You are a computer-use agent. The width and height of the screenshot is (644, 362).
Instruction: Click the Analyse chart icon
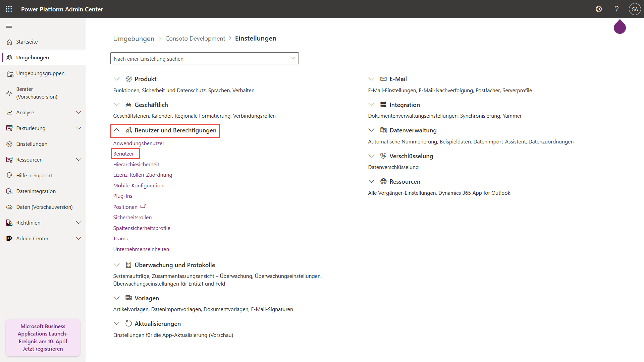[9, 113]
